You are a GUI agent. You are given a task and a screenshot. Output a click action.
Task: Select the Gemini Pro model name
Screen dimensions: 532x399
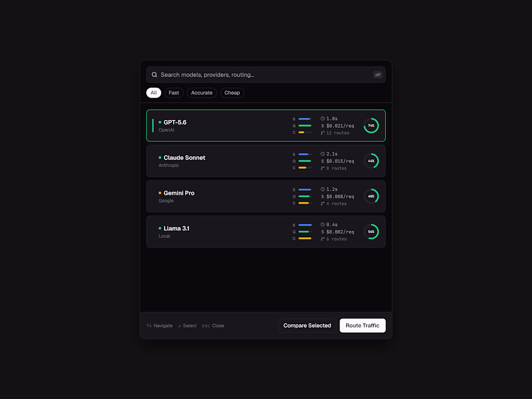(179, 193)
